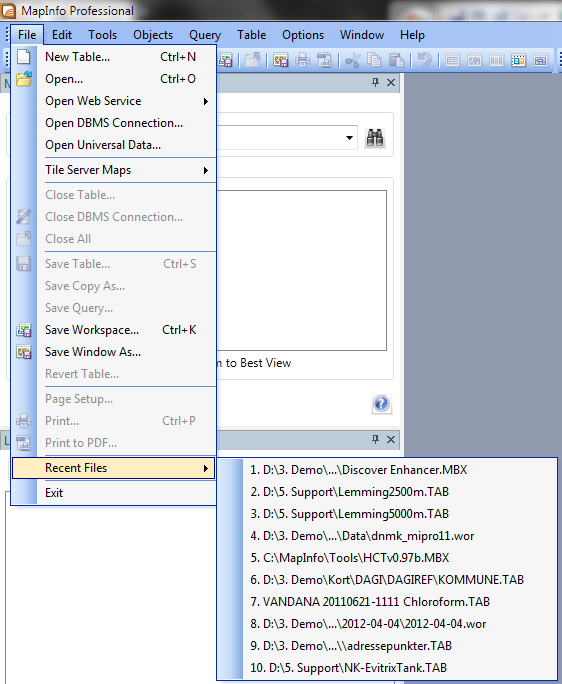This screenshot has width=562, height=684.
Task: Click the Save Workspace disk icon in menu
Action: coord(24,330)
